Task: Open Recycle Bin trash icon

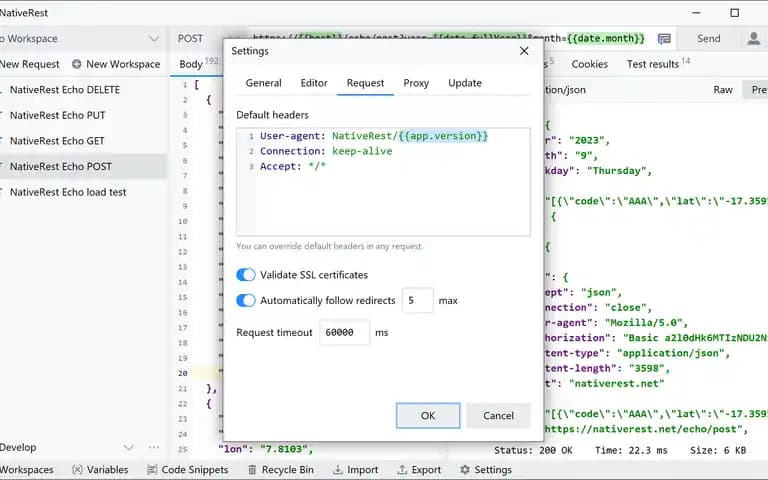Action: coord(252,470)
